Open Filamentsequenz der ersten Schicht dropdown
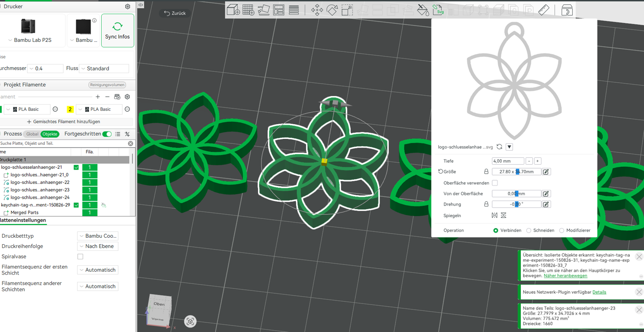This screenshot has width=644, height=332. (x=98, y=270)
